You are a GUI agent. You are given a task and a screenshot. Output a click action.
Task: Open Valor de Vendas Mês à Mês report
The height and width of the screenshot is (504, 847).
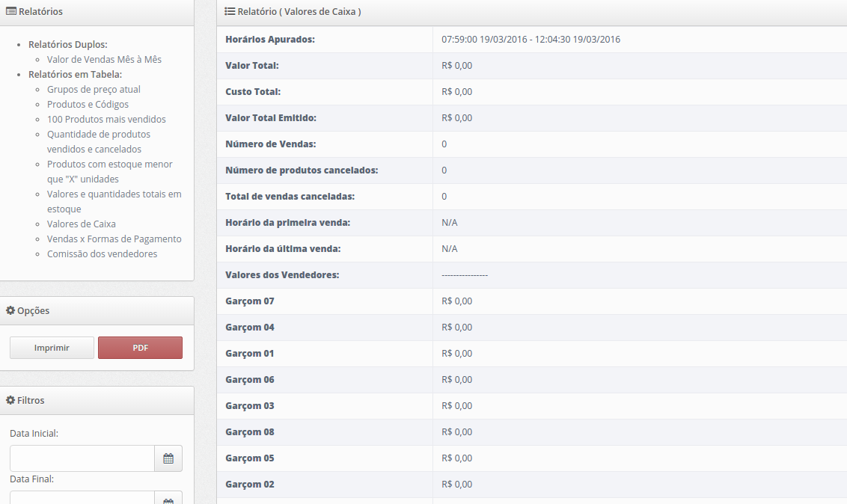104,59
